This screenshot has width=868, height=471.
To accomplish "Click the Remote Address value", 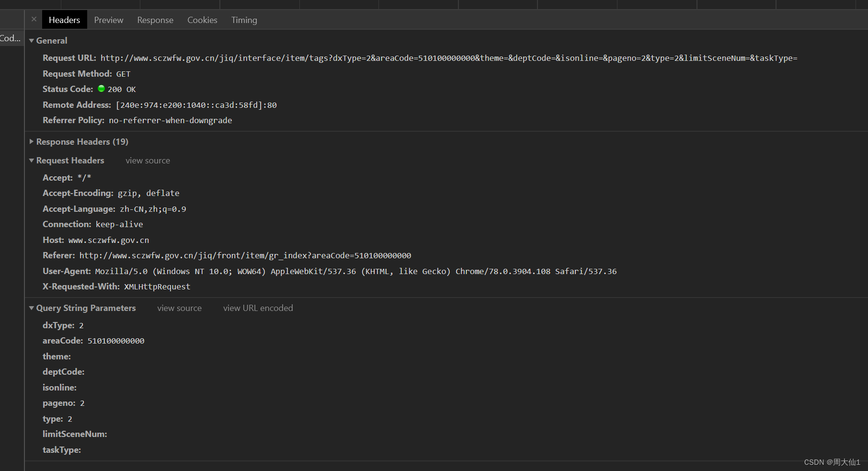I will 195,104.
